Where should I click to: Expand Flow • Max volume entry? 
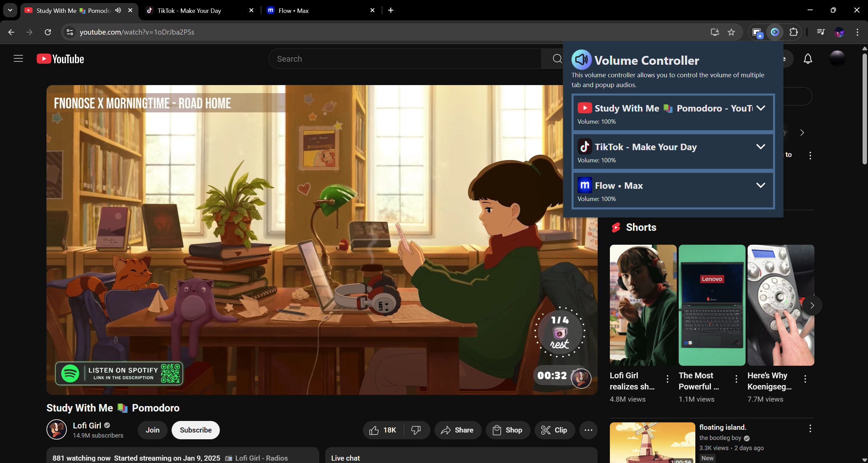pos(761,185)
